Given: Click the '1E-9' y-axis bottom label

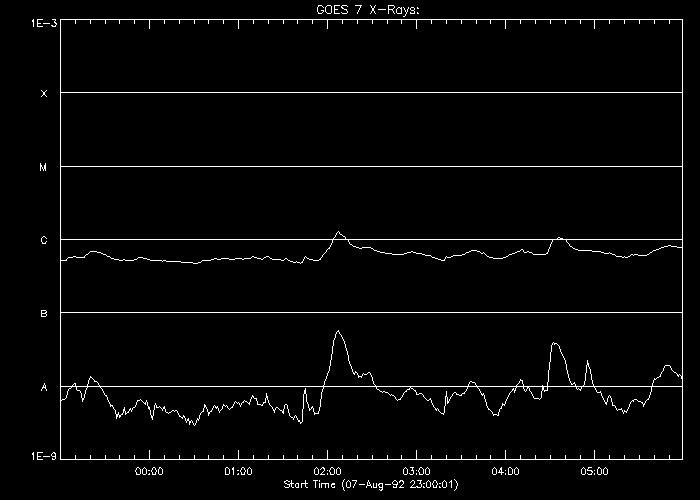Looking at the screenshot, I should coord(44,456).
